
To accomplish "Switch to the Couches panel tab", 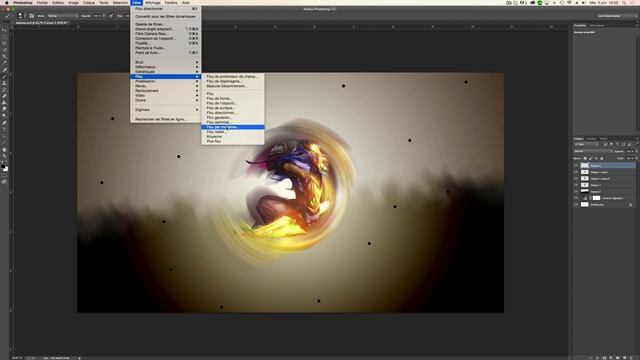I will point(591,139).
